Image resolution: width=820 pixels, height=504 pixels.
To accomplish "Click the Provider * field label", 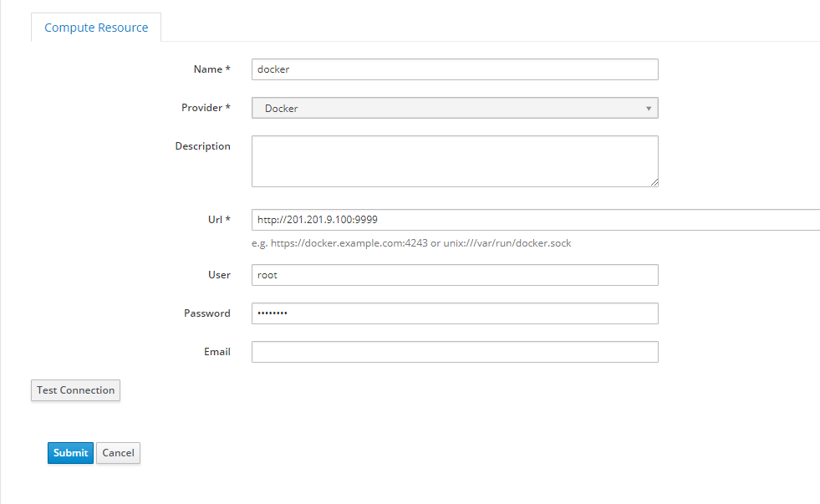I will click(x=206, y=108).
